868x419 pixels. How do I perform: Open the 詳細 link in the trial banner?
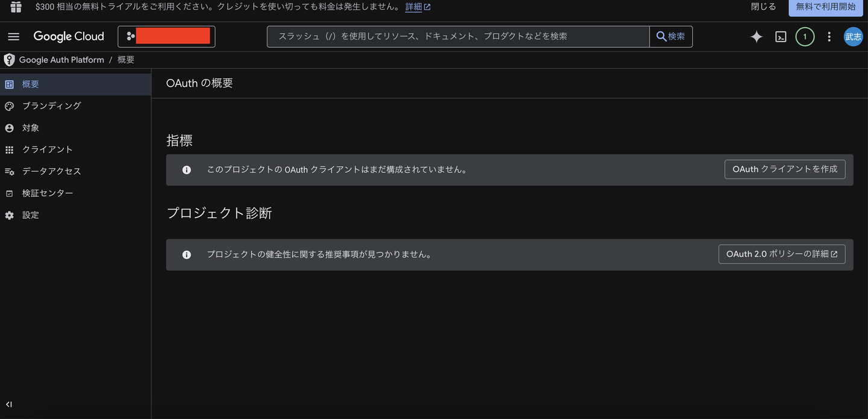[x=418, y=7]
